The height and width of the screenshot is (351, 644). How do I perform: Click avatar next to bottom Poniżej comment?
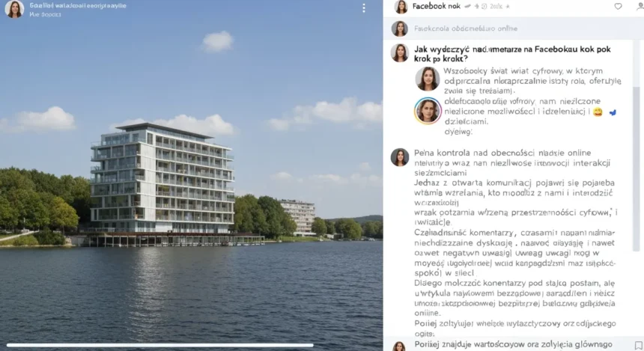pyautogui.click(x=400, y=346)
